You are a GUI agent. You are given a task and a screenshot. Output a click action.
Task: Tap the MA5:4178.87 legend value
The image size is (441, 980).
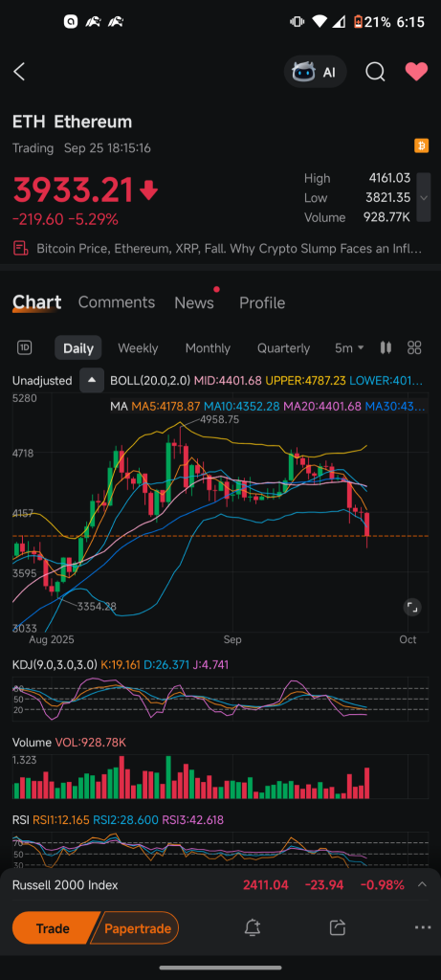(x=165, y=406)
